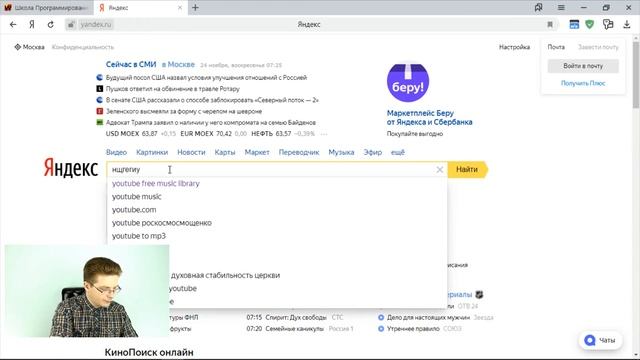Open TV listing Семейные каникулы

pos(294,329)
